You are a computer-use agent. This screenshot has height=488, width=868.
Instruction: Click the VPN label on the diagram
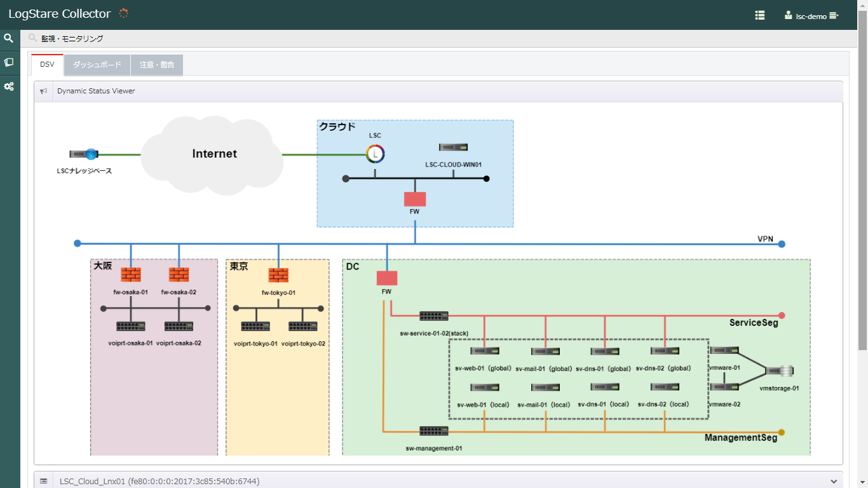coord(765,239)
